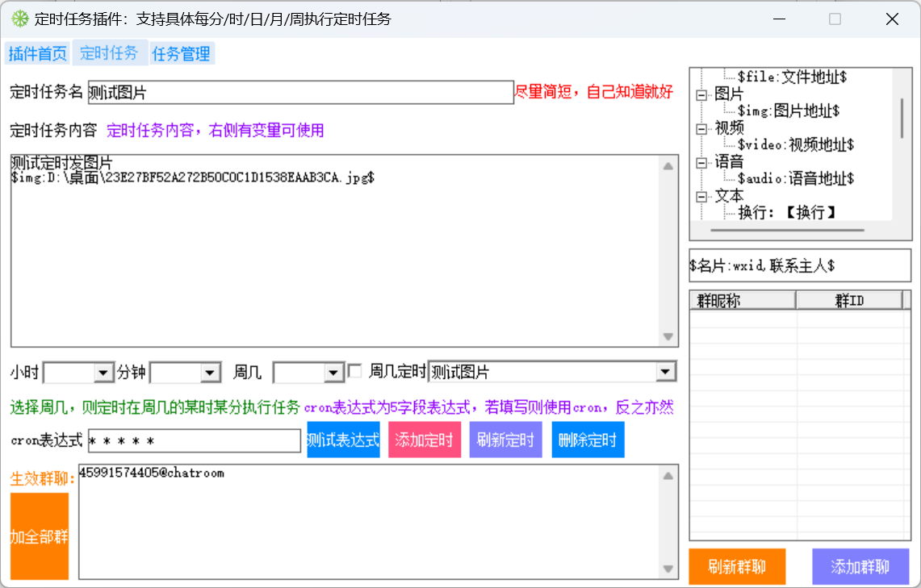Open the 任务管理 tab
921x588 pixels.
tap(182, 54)
